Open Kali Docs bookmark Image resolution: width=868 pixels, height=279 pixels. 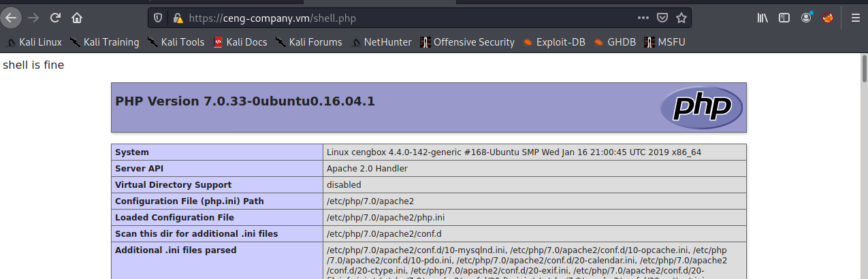pyautogui.click(x=240, y=42)
